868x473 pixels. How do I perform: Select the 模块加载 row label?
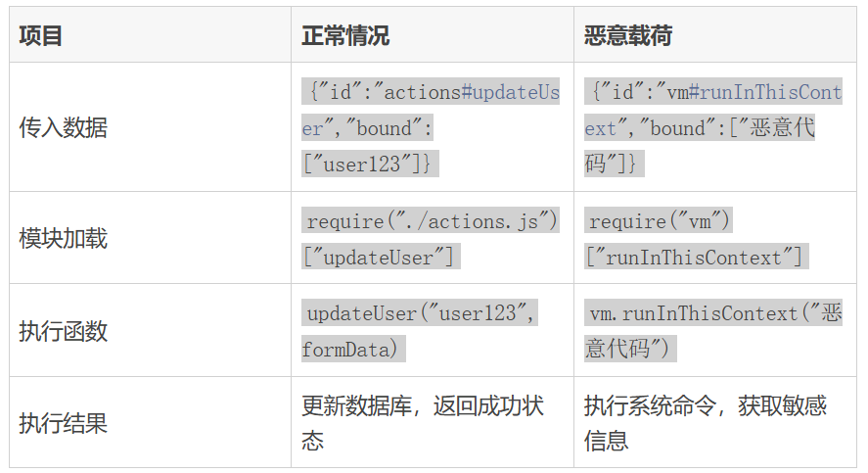pos(64,238)
